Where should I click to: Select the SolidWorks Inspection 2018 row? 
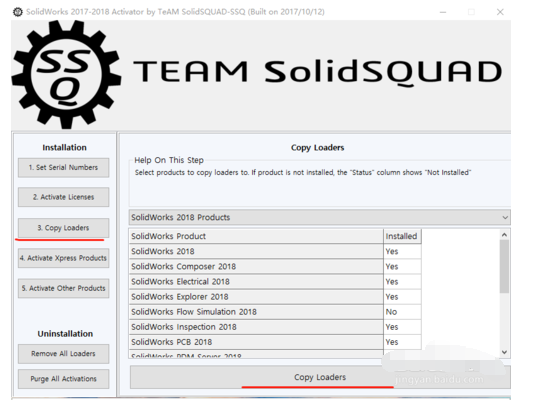click(x=275, y=327)
